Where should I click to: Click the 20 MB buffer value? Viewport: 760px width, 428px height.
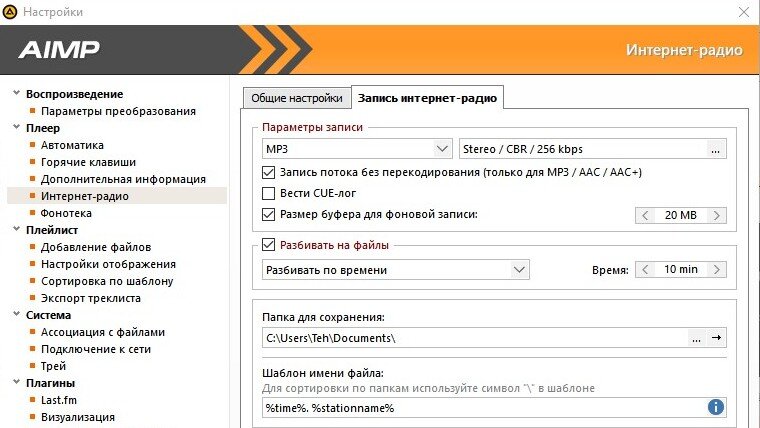[681, 215]
